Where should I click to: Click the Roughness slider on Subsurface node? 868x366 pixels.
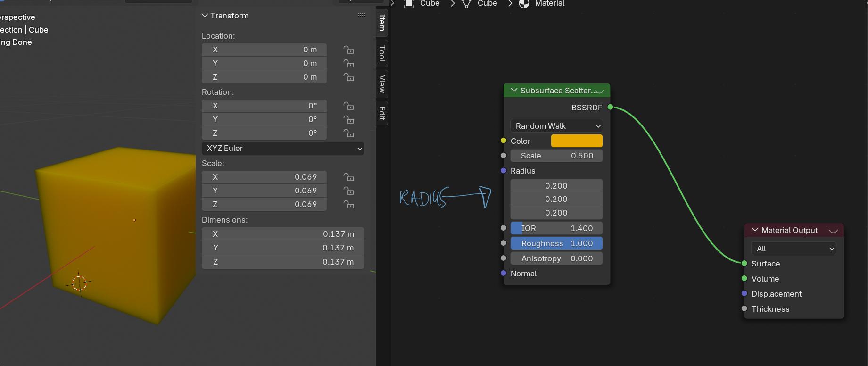click(556, 243)
